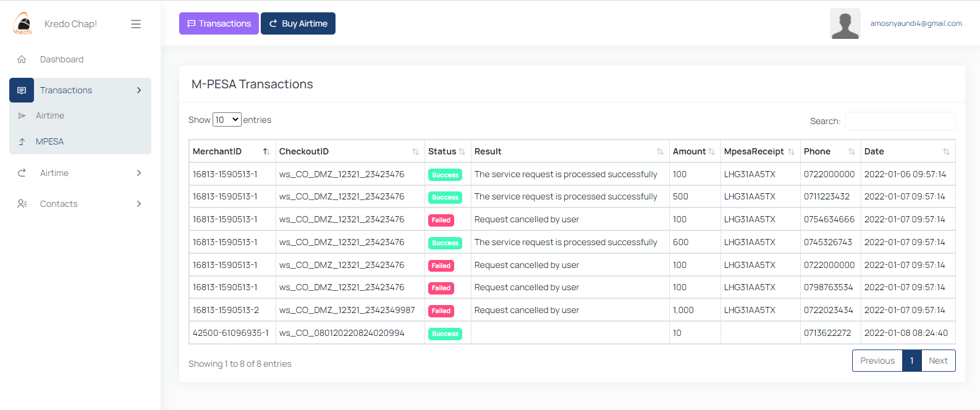
Task: Click date 2022-01-06 09:57:14
Action: click(x=905, y=174)
